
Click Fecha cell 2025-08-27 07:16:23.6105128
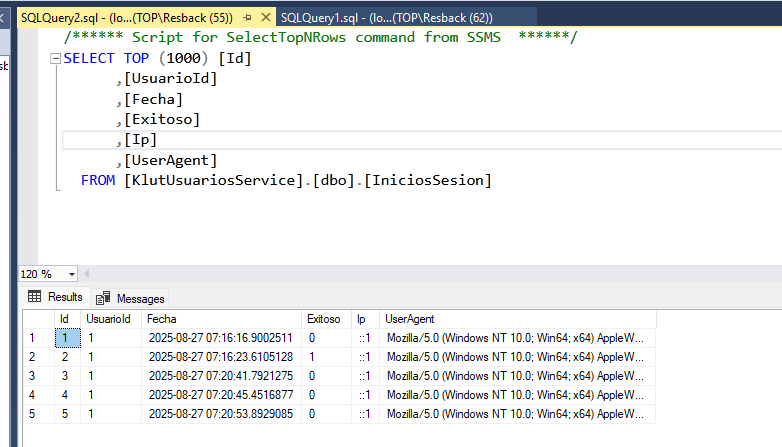tap(221, 357)
